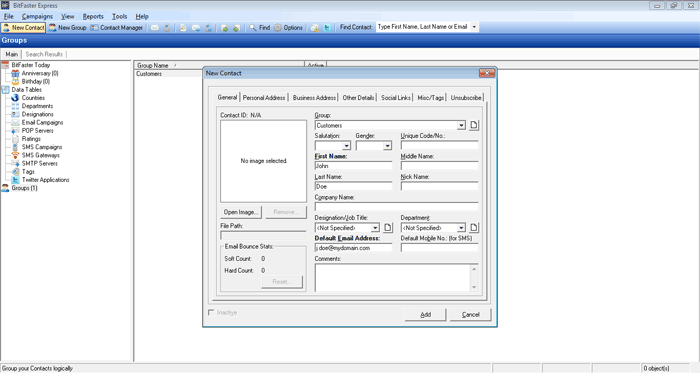Open the File menu
Viewport: 700px width, 373px height.
(8, 17)
